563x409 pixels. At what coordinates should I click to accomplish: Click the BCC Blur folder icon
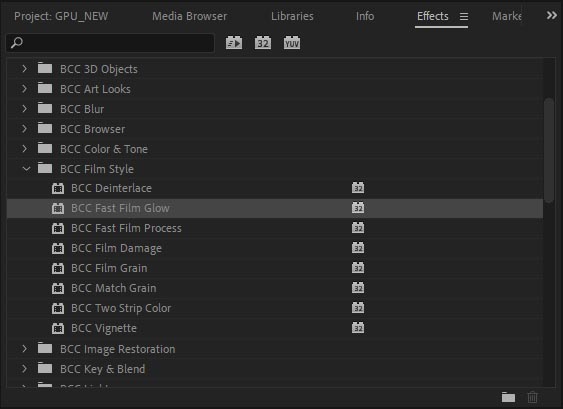tap(45, 108)
